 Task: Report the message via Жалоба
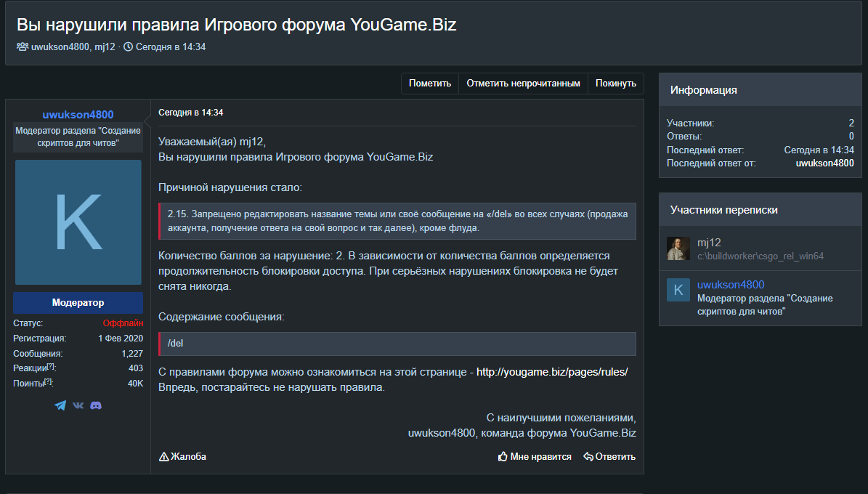pyautogui.click(x=182, y=456)
